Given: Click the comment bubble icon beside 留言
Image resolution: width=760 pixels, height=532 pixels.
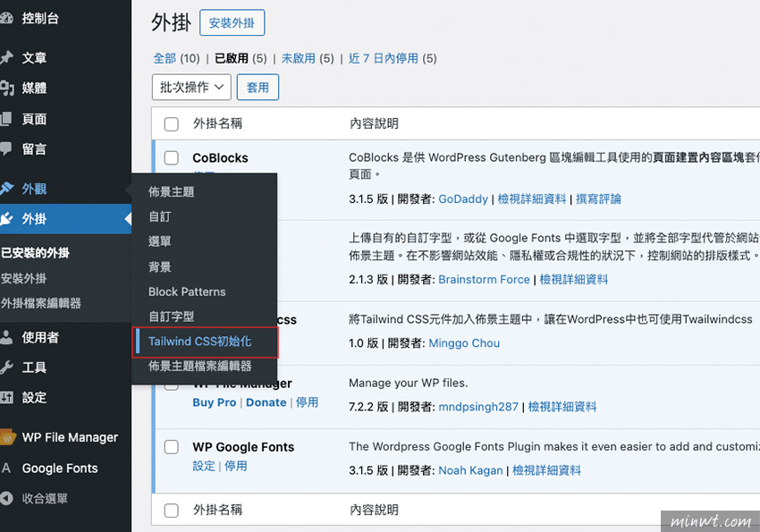Looking at the screenshot, I should click(x=6, y=148).
